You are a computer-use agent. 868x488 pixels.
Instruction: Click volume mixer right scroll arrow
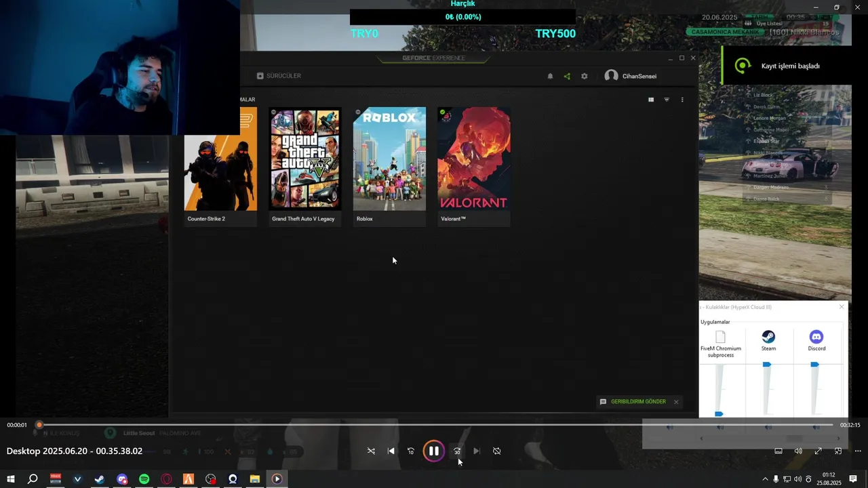tap(838, 439)
